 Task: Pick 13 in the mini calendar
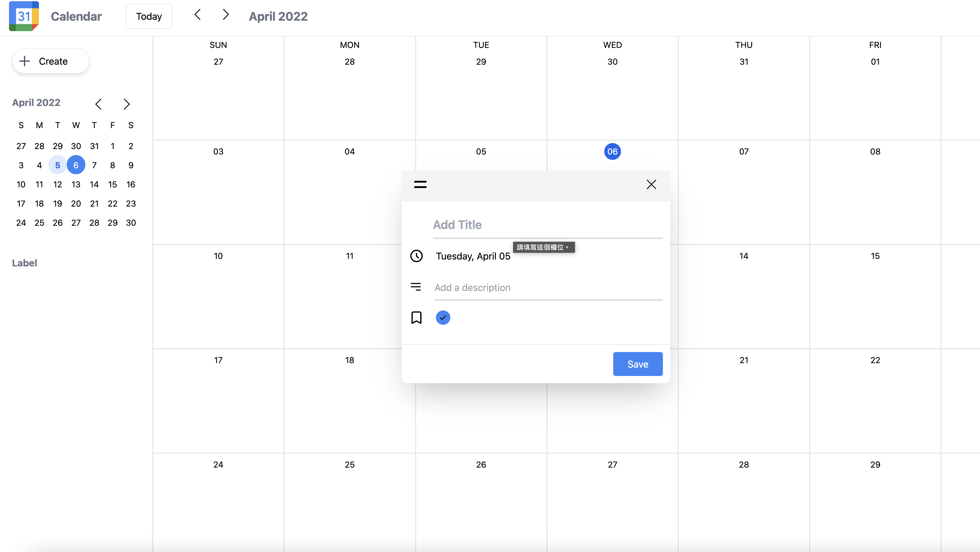point(76,184)
